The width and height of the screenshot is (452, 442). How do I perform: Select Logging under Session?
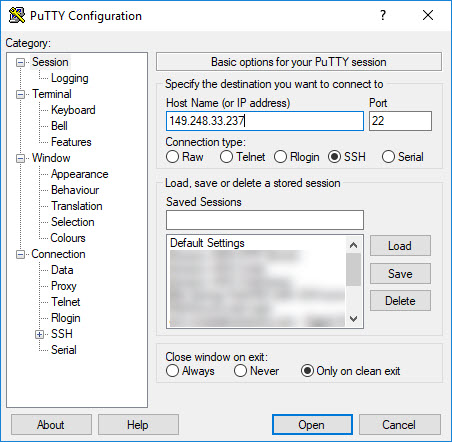coord(70,78)
